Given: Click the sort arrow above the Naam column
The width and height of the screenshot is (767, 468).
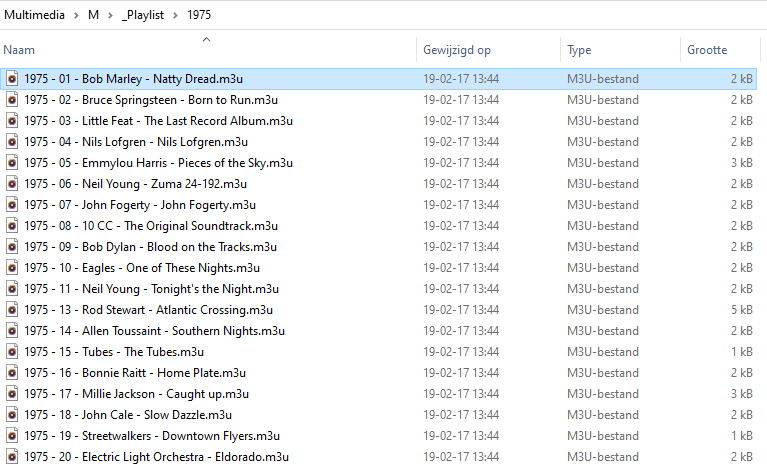Looking at the screenshot, I should tap(206, 40).
